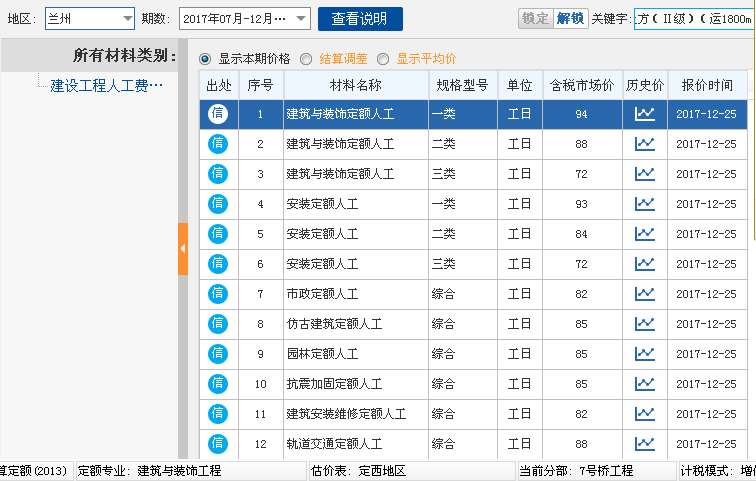The height and width of the screenshot is (481, 756).
Task: Collapse the left panel with orange arrow
Action: (183, 249)
